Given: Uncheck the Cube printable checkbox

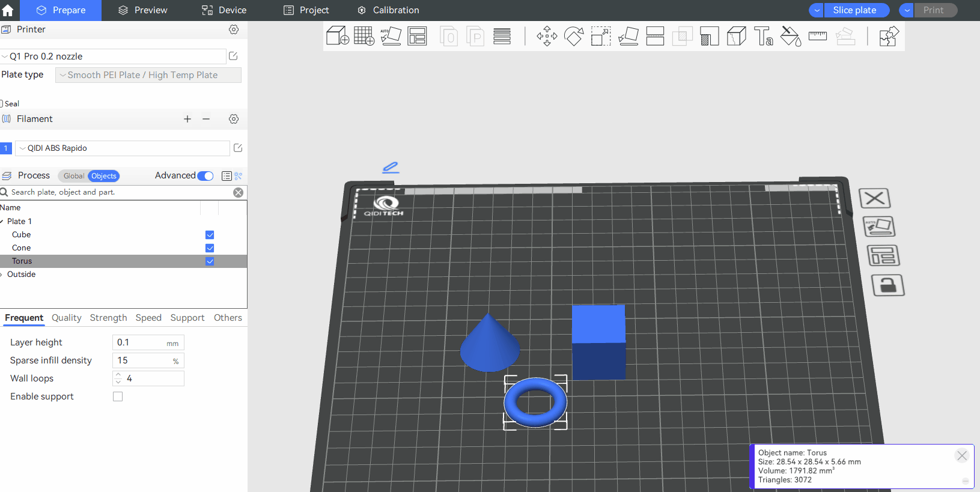Looking at the screenshot, I should coord(210,235).
